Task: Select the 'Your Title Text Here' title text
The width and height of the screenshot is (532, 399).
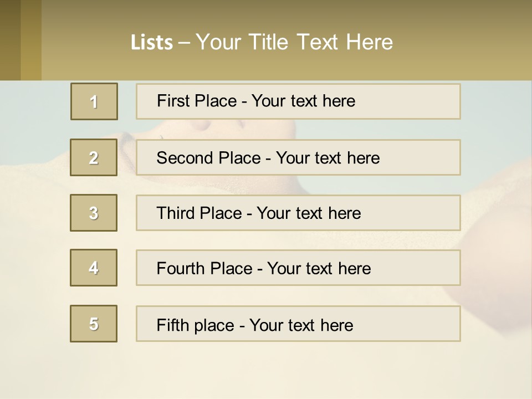Action: point(294,42)
